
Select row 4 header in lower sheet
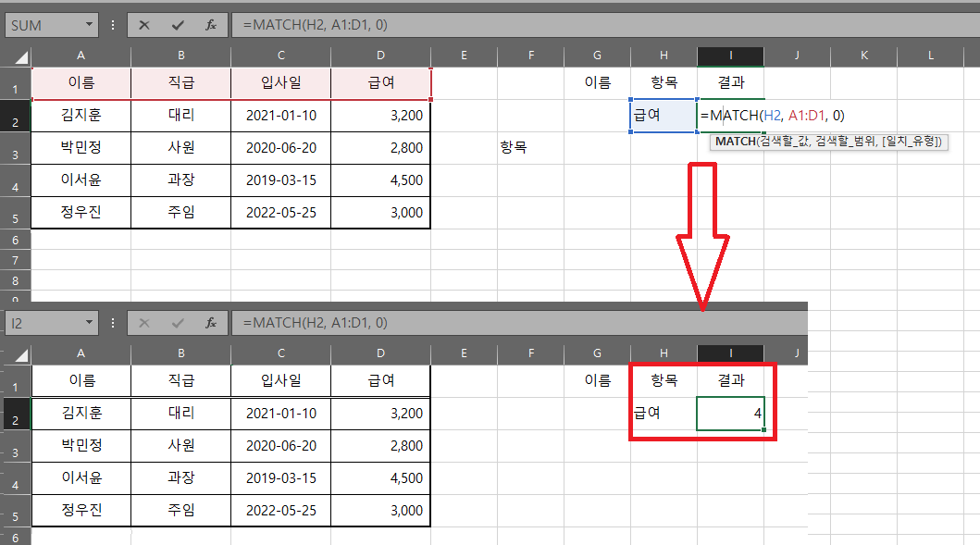click(16, 478)
